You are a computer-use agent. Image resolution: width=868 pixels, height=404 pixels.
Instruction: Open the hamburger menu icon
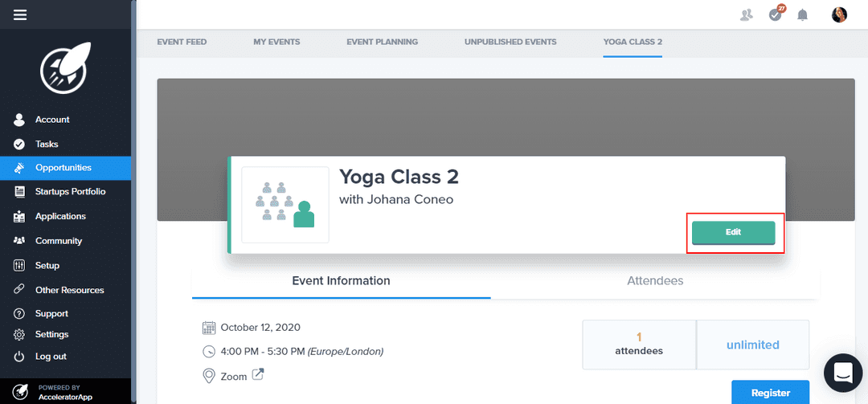point(20,14)
